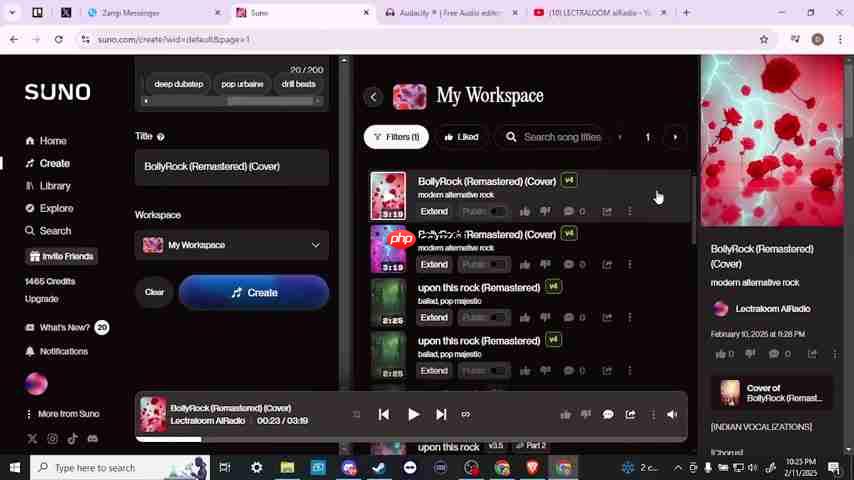Click the Title help icon

pos(161,137)
